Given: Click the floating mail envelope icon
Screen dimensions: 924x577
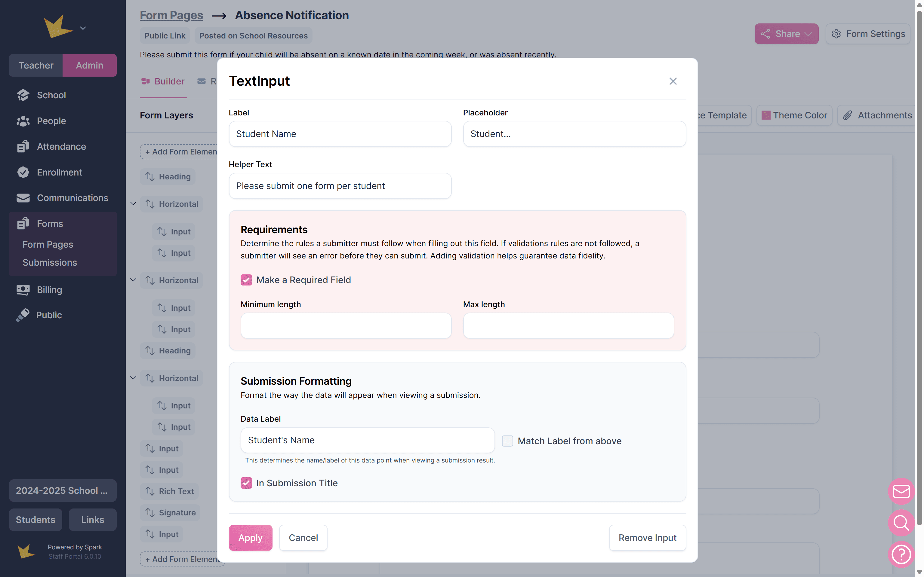Looking at the screenshot, I should pyautogui.click(x=901, y=491).
